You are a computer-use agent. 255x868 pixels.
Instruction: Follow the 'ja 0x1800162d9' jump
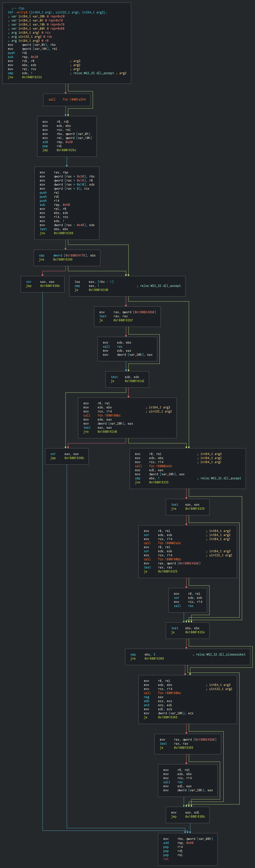pyautogui.click(x=91, y=289)
